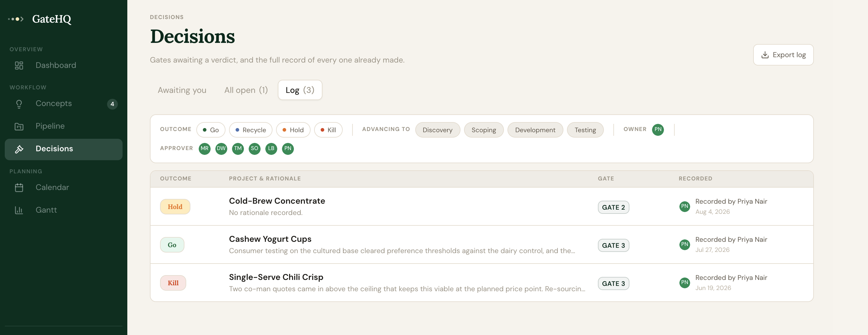This screenshot has width=868, height=335.
Task: Click the Kill badge on Chili Crisp
Action: point(173,283)
